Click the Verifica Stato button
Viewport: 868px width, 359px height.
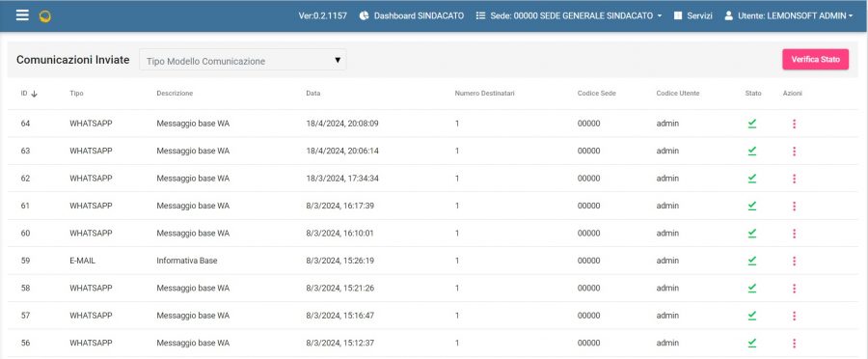(x=815, y=59)
